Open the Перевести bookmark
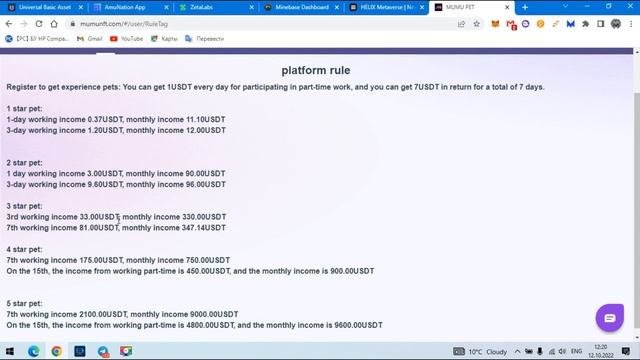The height and width of the screenshot is (360, 640). pos(204,39)
